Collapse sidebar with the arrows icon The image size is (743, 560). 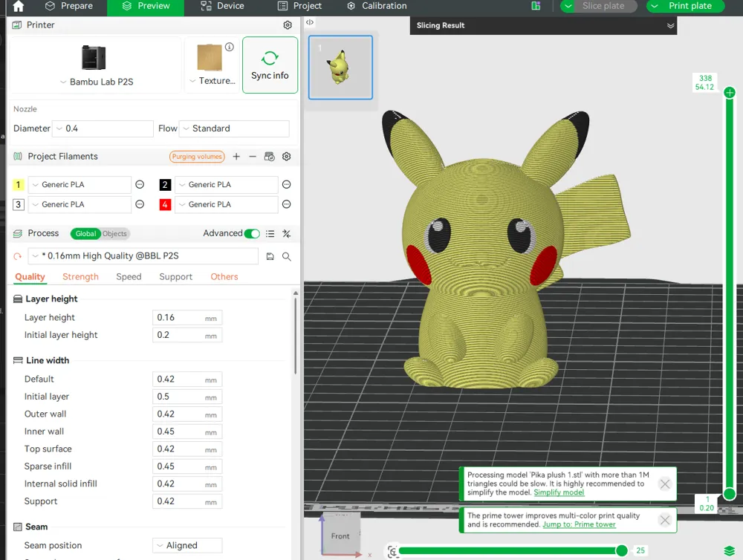tap(309, 22)
